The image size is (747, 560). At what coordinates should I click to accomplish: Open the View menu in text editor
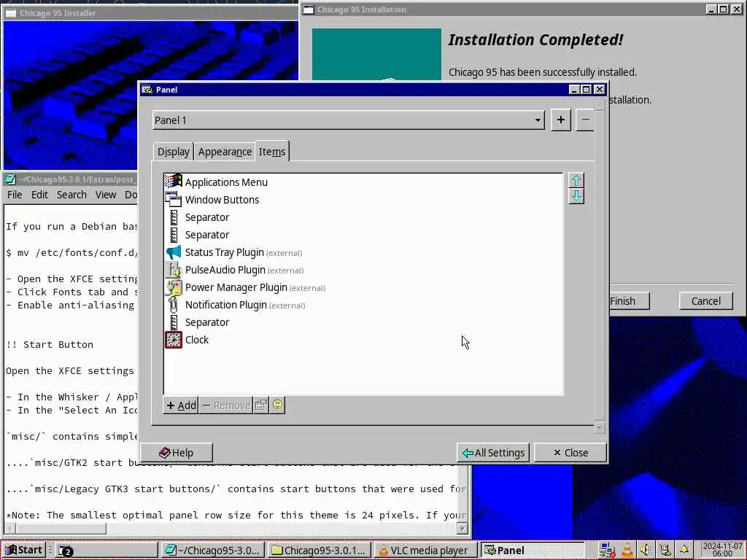[x=105, y=194]
